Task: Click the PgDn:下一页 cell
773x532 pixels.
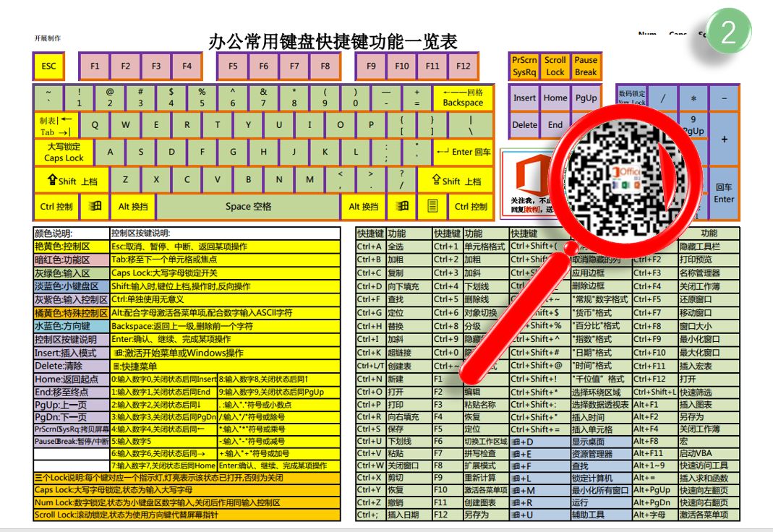Action: coord(71,417)
